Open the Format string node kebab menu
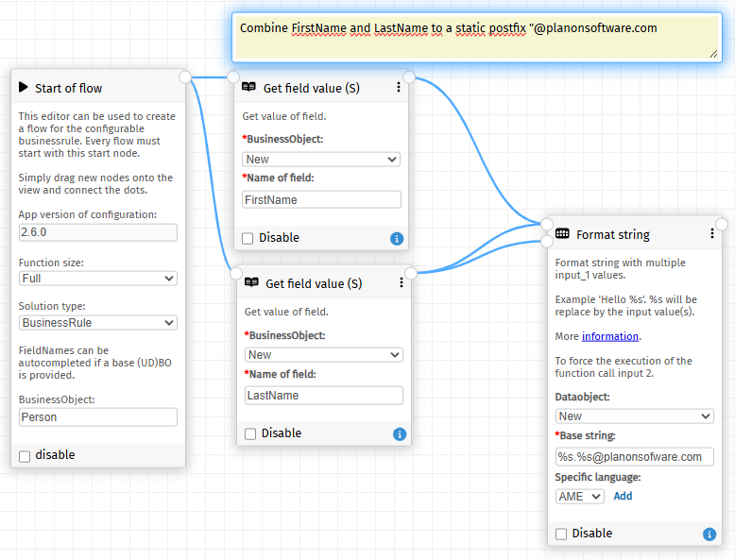 712,233
